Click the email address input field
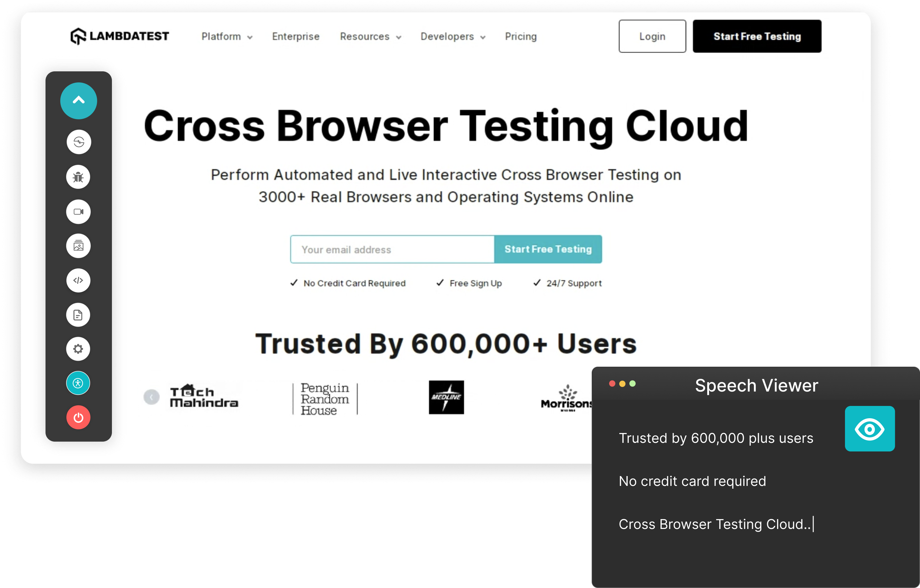 392,249
